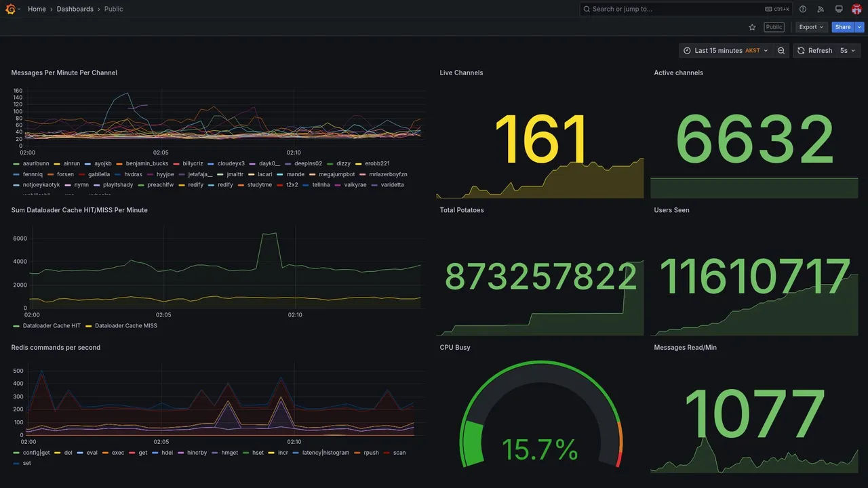Open the Users Seen panel title
The height and width of the screenshot is (488, 868).
(672, 210)
